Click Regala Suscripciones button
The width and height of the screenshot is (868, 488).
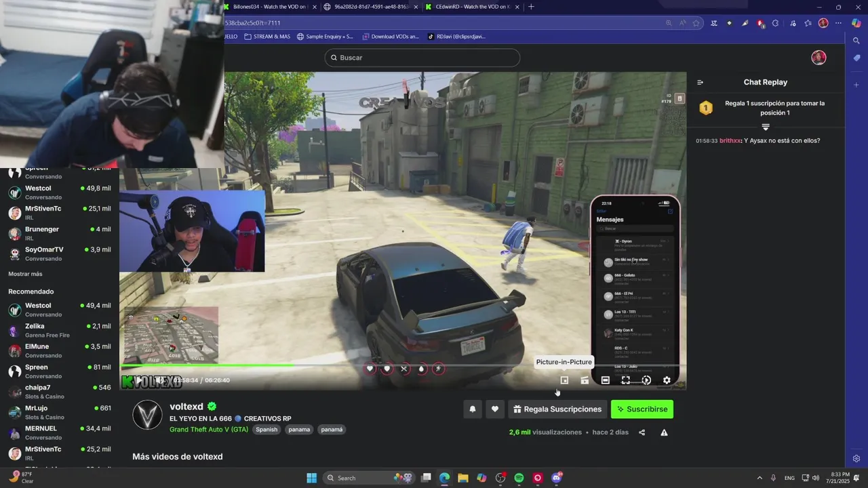click(557, 409)
